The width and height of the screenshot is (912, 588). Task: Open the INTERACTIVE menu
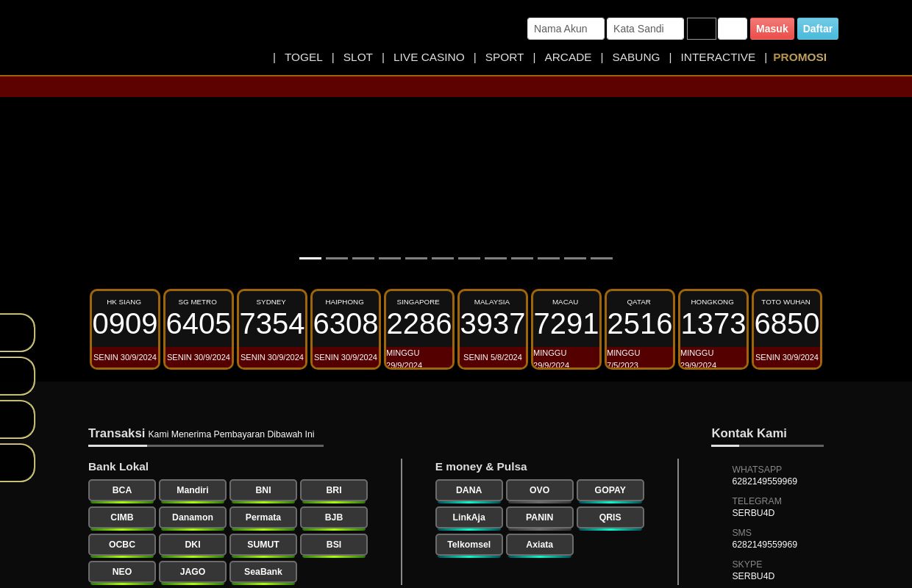coord(718,57)
